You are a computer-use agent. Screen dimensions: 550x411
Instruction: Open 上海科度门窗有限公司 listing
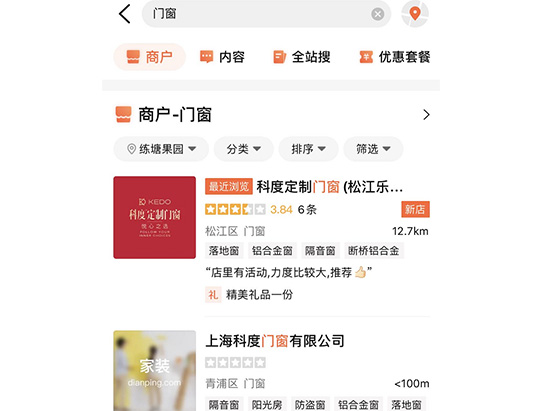tap(275, 341)
